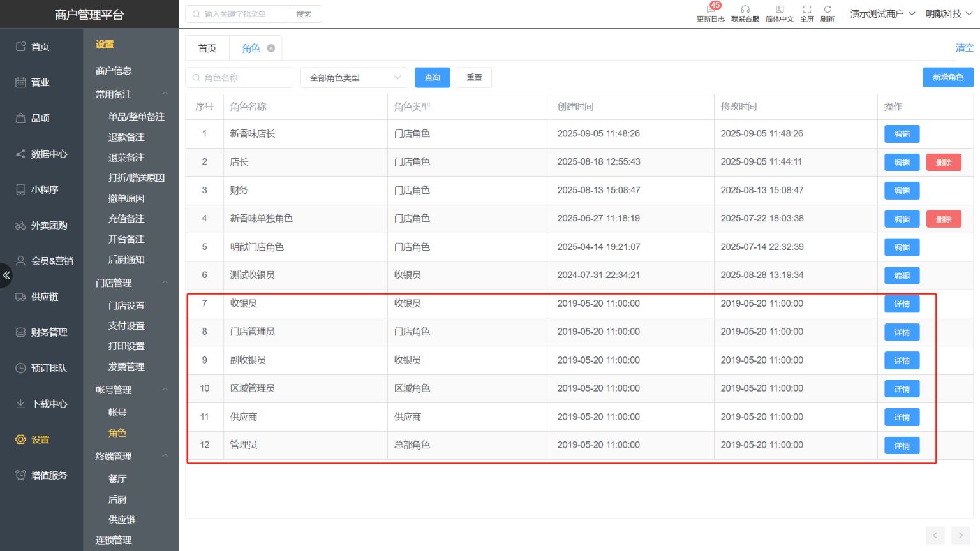Open 更新日志 notification icon
The image size is (980, 551).
(710, 10)
